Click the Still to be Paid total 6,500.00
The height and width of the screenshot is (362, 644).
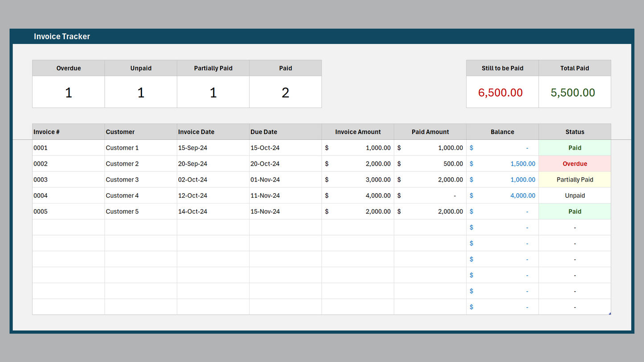pyautogui.click(x=502, y=92)
